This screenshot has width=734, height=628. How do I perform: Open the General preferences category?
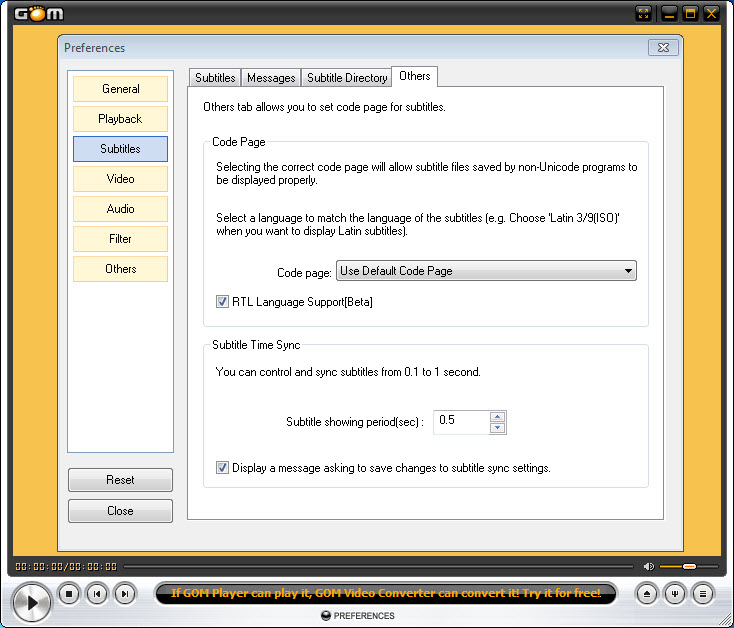(x=120, y=89)
